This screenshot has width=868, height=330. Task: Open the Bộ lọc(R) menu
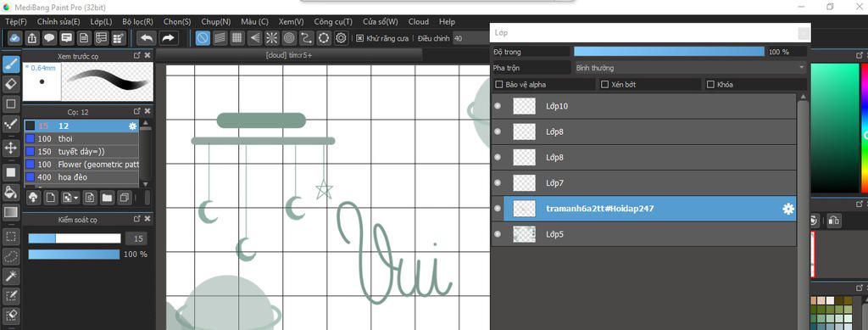138,21
